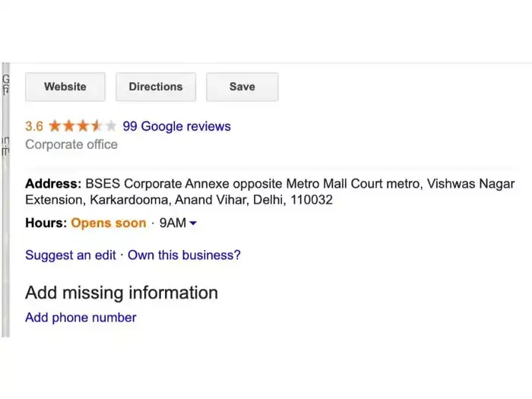
Task: Choose the Add phone number link
Action: 81,318
